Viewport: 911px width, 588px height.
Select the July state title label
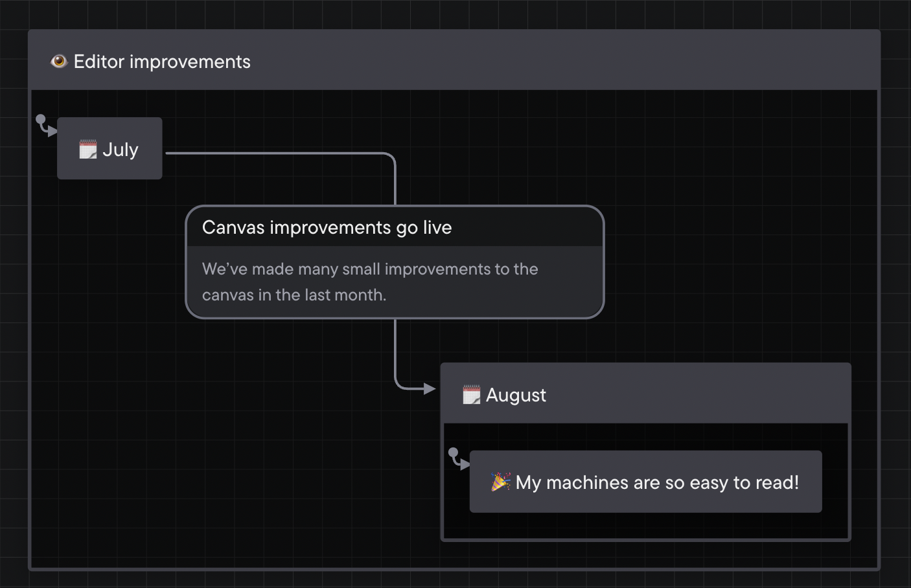click(121, 149)
